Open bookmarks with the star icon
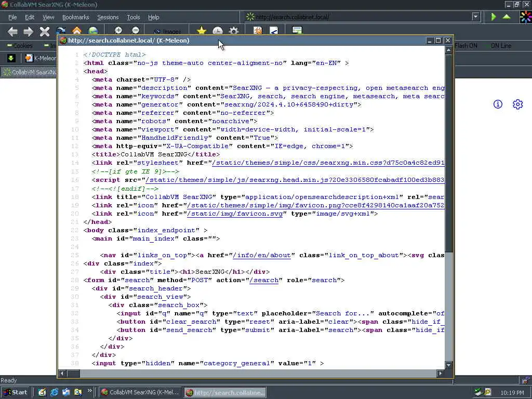 [202, 31]
